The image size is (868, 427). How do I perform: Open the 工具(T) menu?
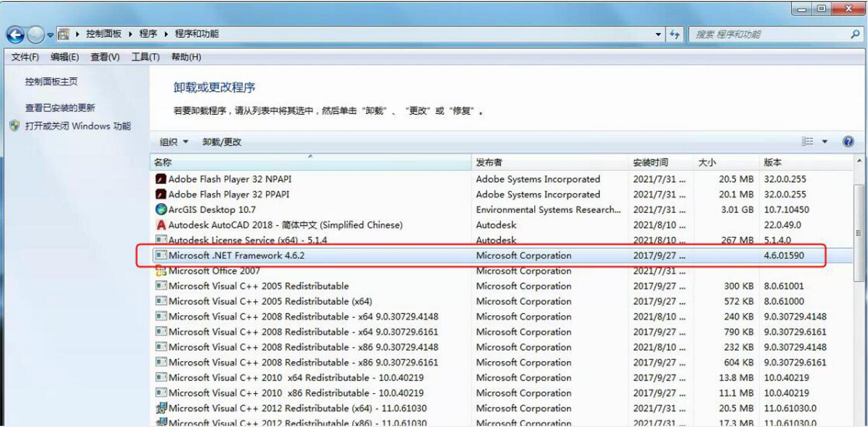(x=145, y=57)
